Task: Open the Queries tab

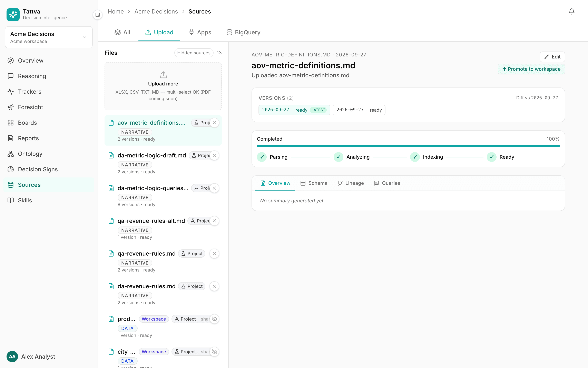Action: (x=387, y=183)
